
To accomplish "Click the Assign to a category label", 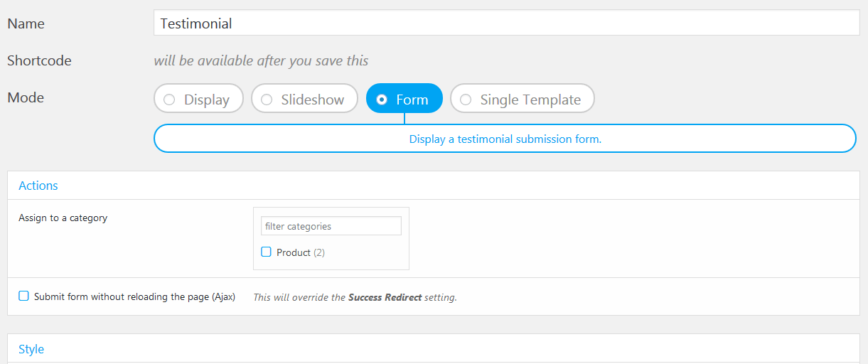I will click(x=63, y=218).
